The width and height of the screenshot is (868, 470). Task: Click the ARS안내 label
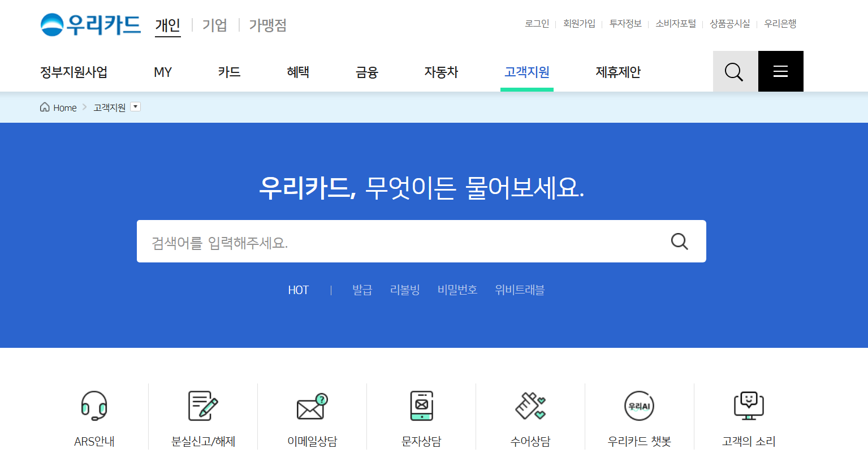(x=94, y=442)
